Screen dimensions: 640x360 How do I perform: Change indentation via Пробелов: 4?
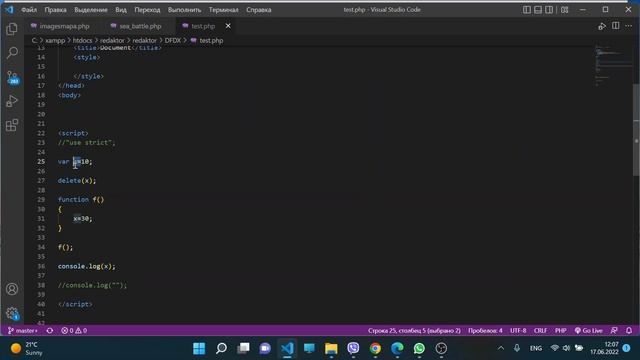pos(485,330)
